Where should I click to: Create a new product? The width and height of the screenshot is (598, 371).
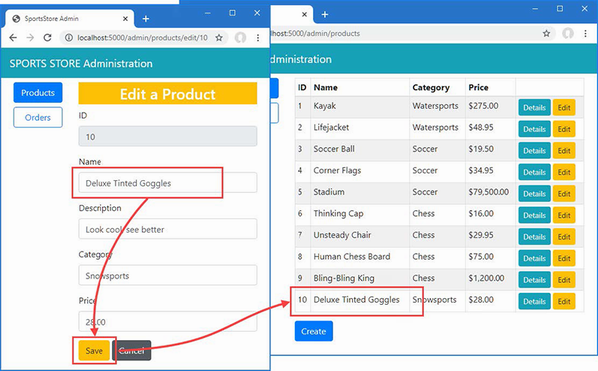pyautogui.click(x=313, y=331)
